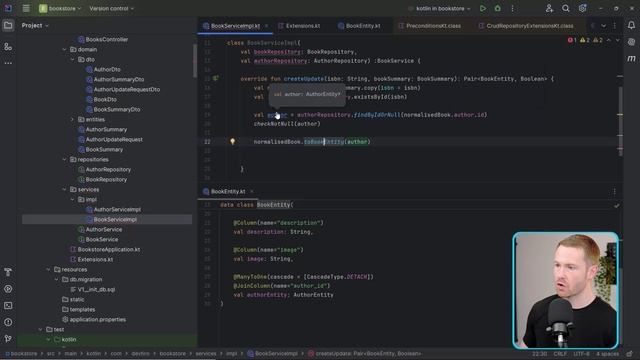Expand the entities folder
Viewport: 640px width, 360px height.
pos(73,120)
